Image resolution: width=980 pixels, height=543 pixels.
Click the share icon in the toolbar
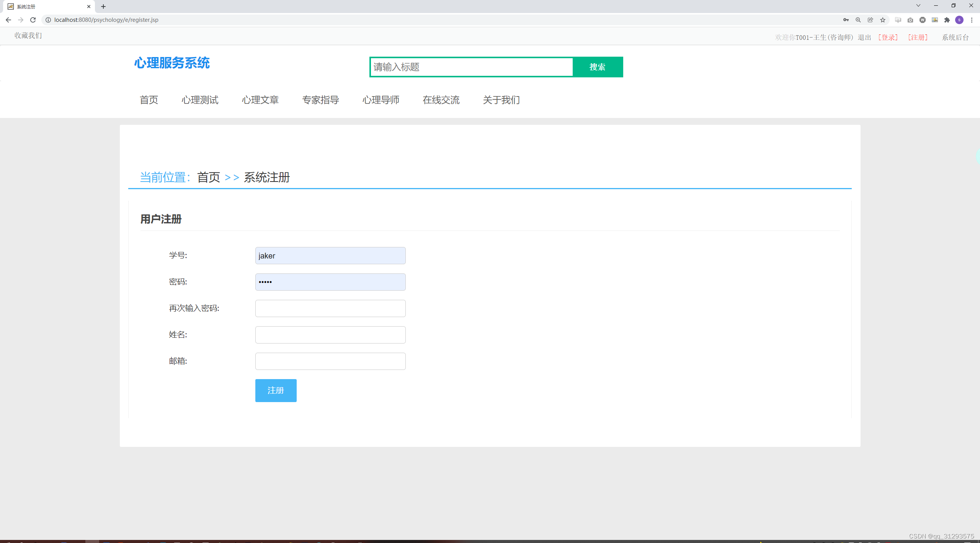(871, 20)
